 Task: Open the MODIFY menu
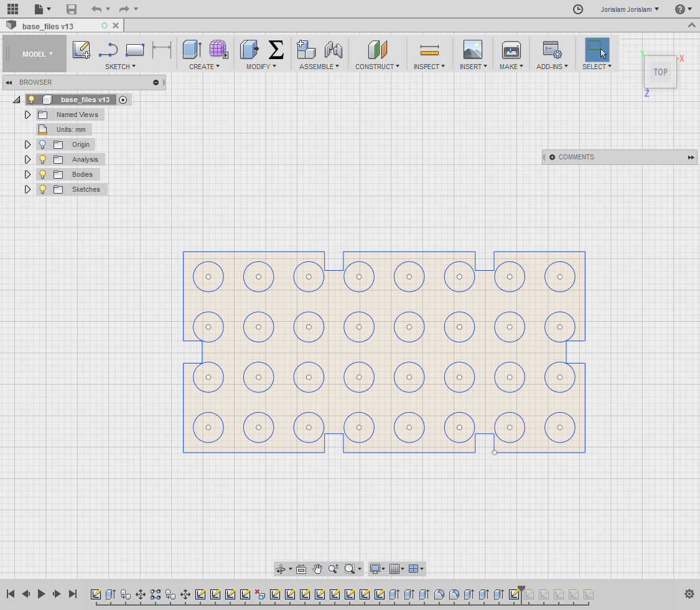coord(261,67)
